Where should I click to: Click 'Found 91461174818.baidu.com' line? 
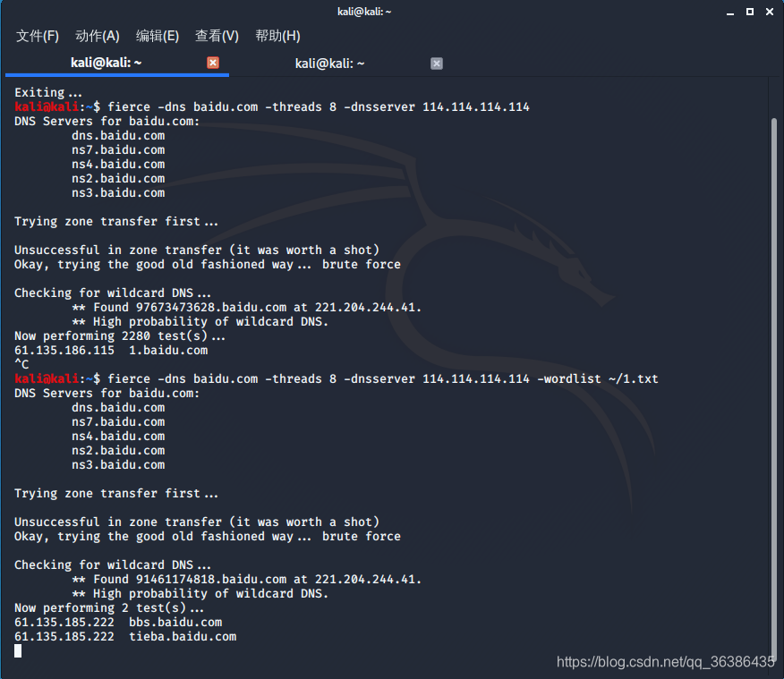[x=246, y=579]
